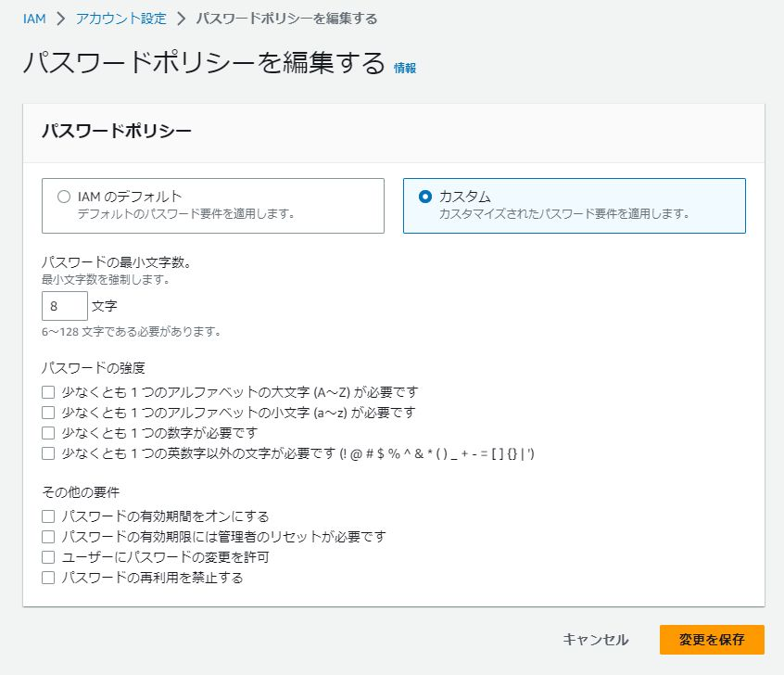Open the IAM breadcrumb link
Viewport: 784px width, 675px height.
point(34,19)
